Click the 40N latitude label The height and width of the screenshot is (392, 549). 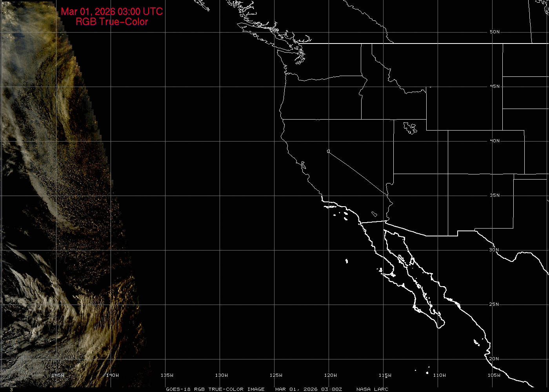(x=494, y=141)
